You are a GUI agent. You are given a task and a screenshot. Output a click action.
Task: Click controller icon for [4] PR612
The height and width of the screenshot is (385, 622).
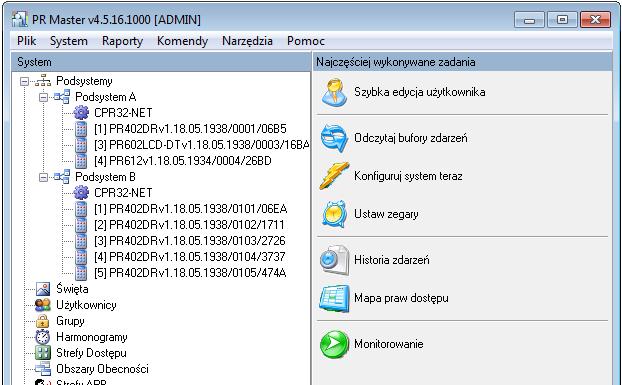81,161
